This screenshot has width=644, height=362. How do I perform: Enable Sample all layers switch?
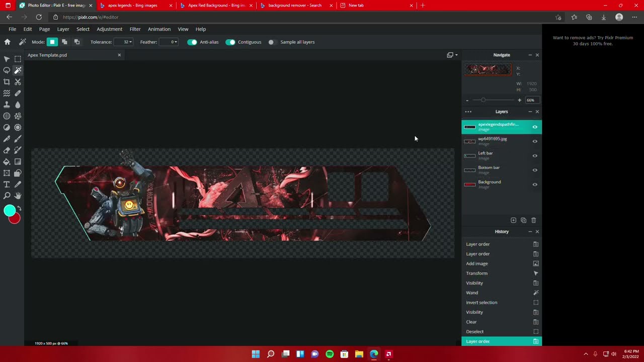(x=272, y=42)
